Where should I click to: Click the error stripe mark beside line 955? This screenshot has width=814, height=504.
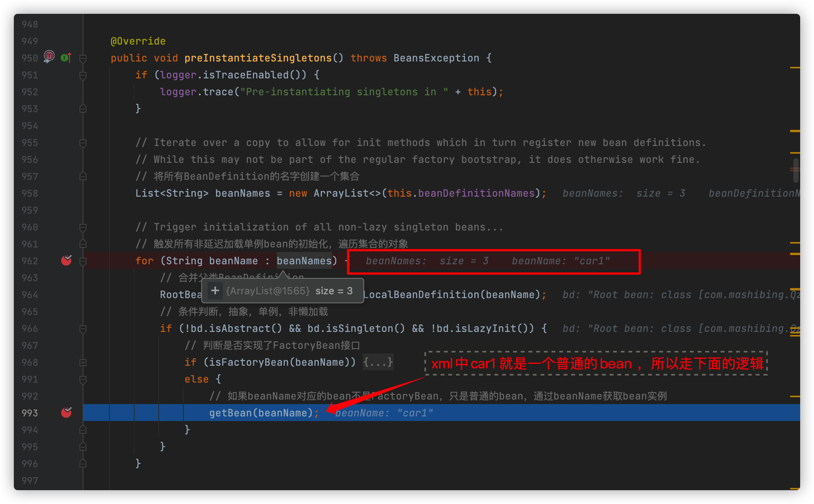coord(795,131)
